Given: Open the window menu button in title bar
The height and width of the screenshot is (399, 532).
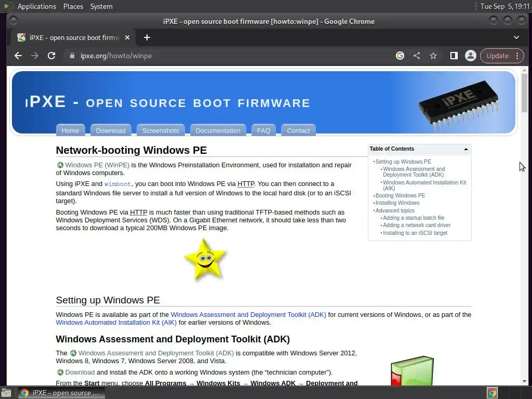Looking at the screenshot, I should click(x=14, y=21).
